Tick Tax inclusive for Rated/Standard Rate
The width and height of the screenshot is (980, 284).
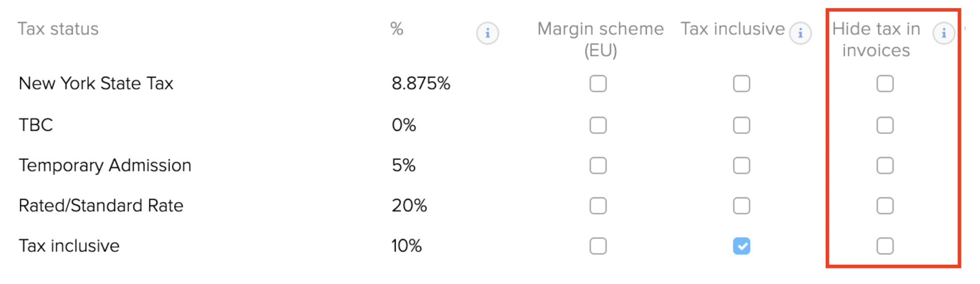point(742,206)
